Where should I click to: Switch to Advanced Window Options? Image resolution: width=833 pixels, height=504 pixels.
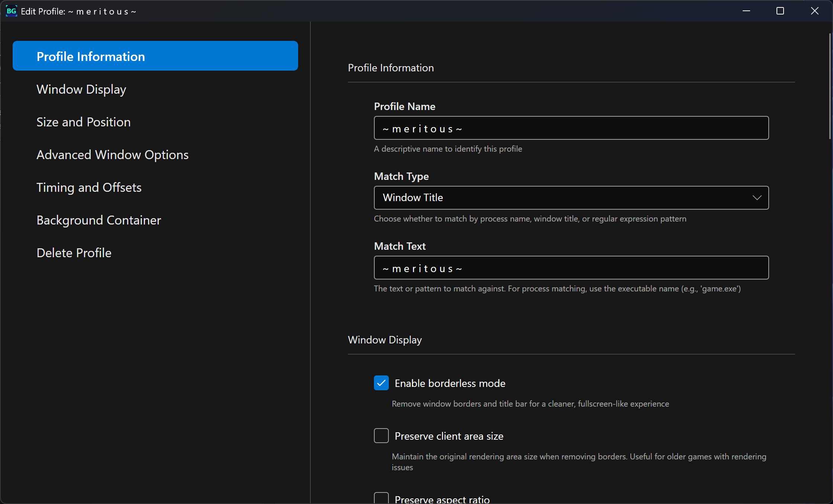tap(112, 155)
